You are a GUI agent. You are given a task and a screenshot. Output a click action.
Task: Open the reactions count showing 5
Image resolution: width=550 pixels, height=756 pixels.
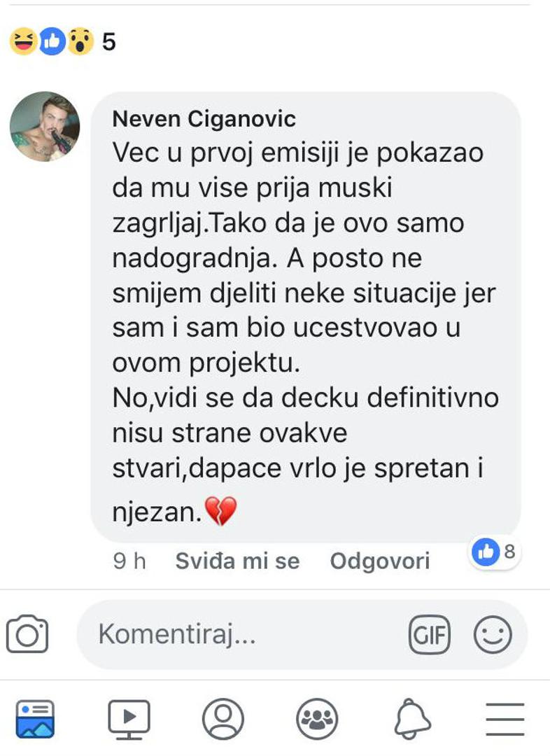tap(108, 43)
